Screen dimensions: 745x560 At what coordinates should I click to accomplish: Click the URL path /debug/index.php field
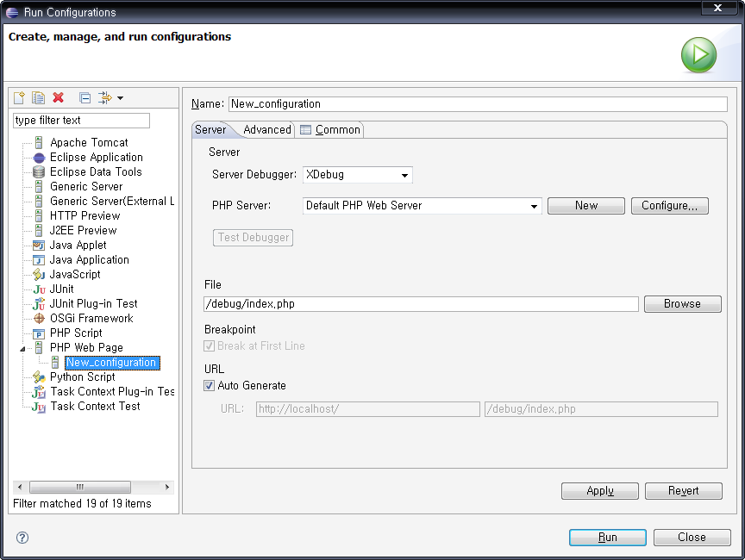point(601,409)
